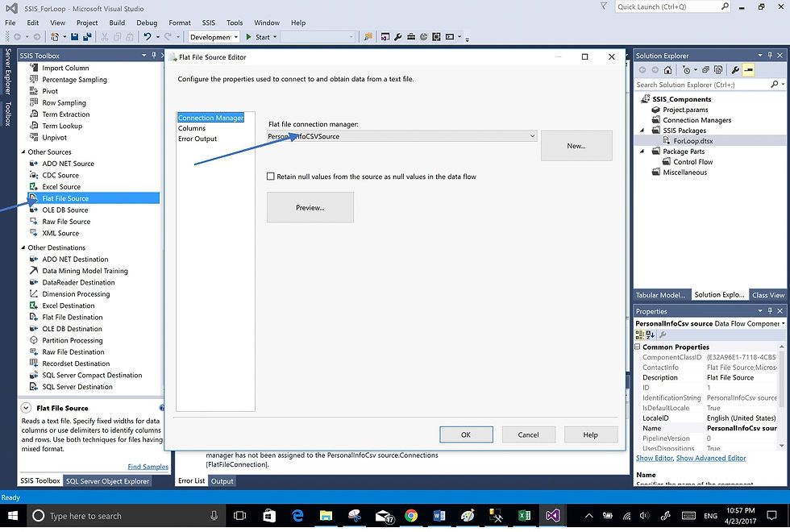Switch to the Class View tab
The image size is (790, 532).
[x=768, y=295]
